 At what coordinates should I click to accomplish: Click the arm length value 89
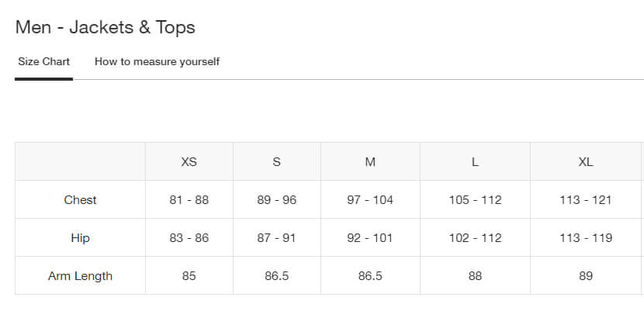[x=586, y=276]
